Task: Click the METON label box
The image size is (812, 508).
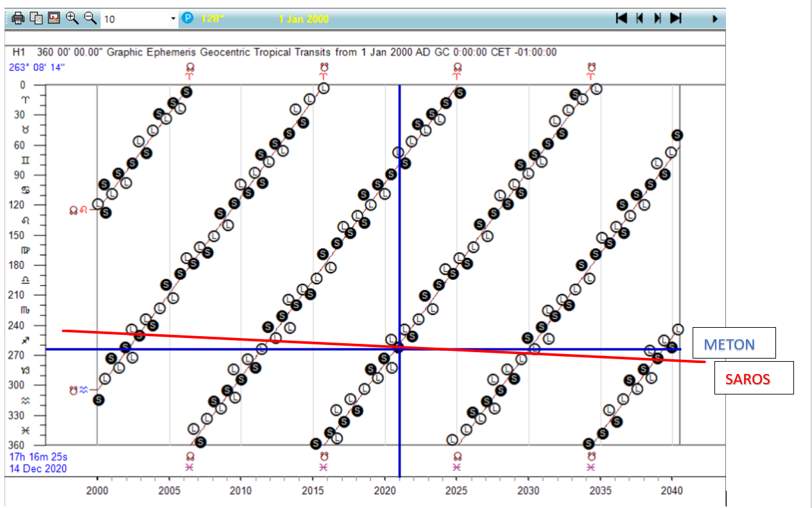Action: (738, 343)
